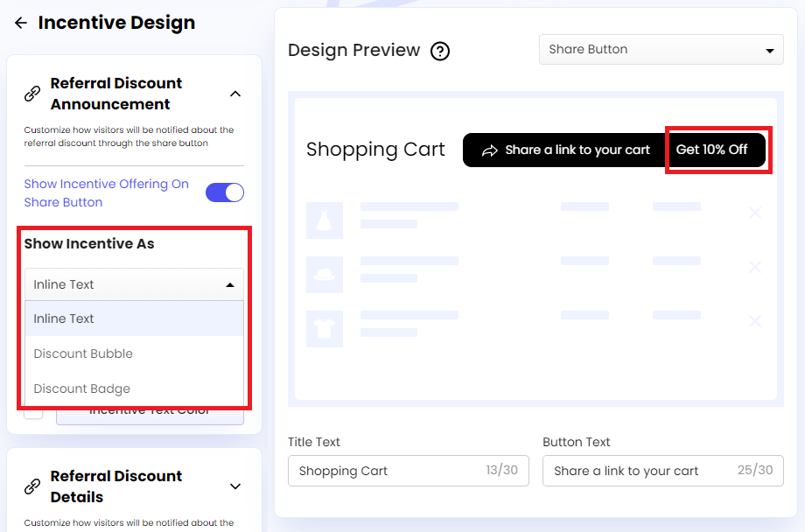The width and height of the screenshot is (805, 532).
Task: Select Discount Bubble from the list
Action: point(83,353)
